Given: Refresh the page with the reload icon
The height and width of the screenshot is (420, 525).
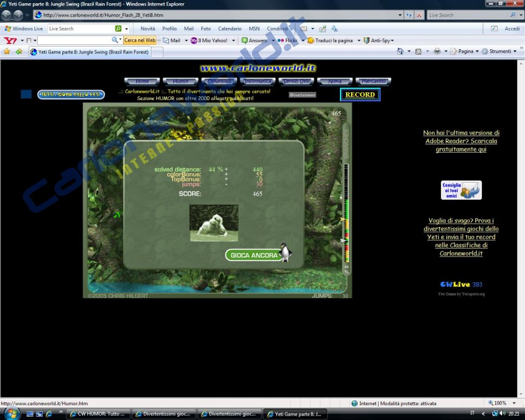Looking at the screenshot, I should pyautogui.click(x=409, y=15).
